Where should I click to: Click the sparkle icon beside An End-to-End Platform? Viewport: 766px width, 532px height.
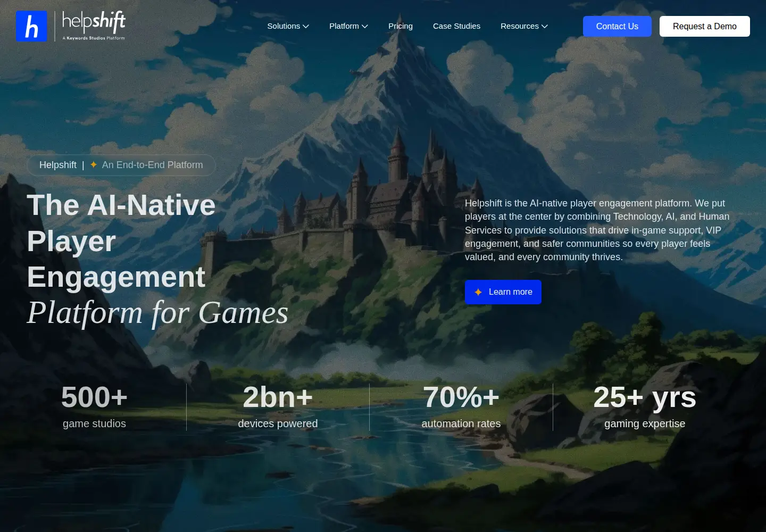point(94,165)
